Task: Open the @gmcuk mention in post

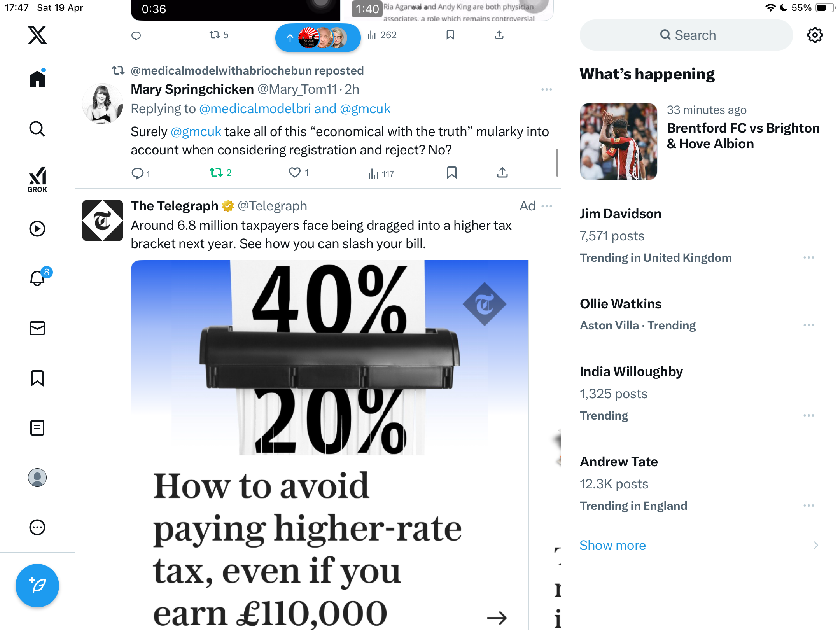Action: click(196, 132)
